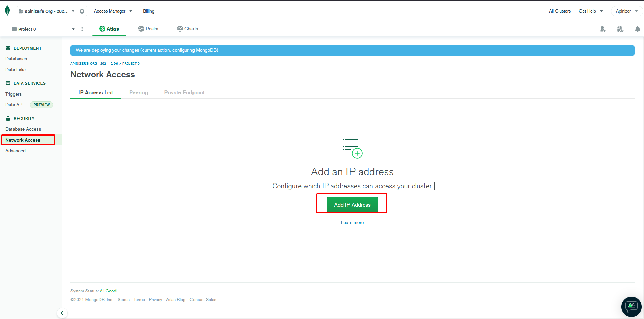644x319 pixels.
Task: Click the All Clusters link
Action: click(560, 11)
